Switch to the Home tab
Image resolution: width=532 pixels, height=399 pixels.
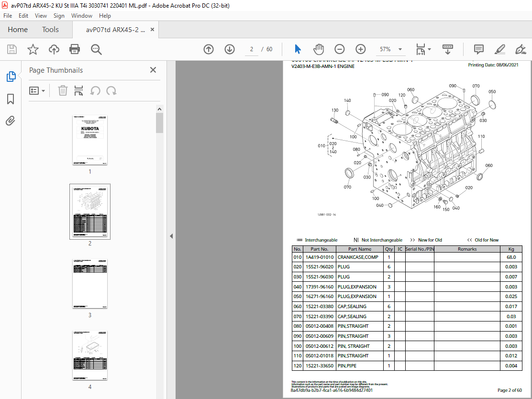pos(18,30)
